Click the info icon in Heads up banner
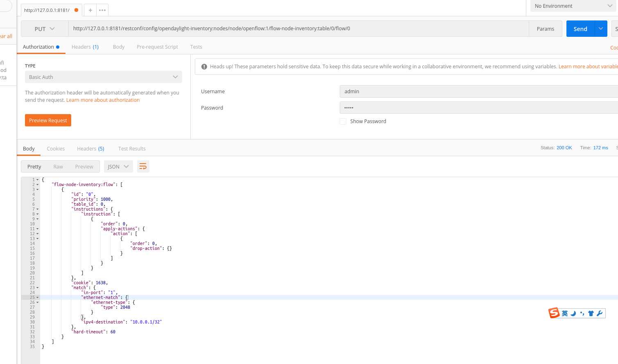618x364 pixels. tap(204, 67)
